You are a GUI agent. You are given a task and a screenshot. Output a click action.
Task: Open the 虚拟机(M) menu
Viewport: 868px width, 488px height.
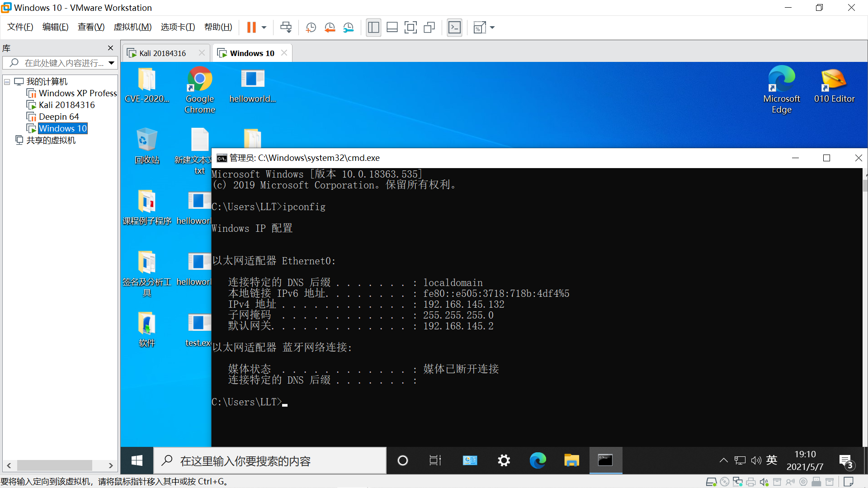point(132,27)
